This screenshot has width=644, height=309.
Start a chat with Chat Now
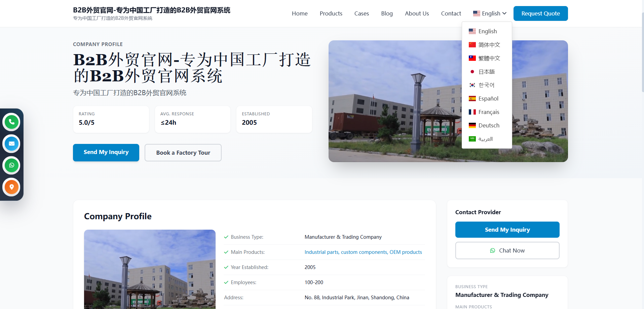point(507,250)
